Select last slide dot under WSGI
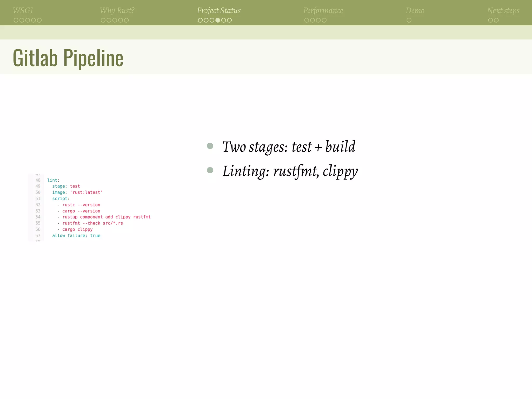This screenshot has width=532, height=399. pyautogui.click(x=39, y=20)
